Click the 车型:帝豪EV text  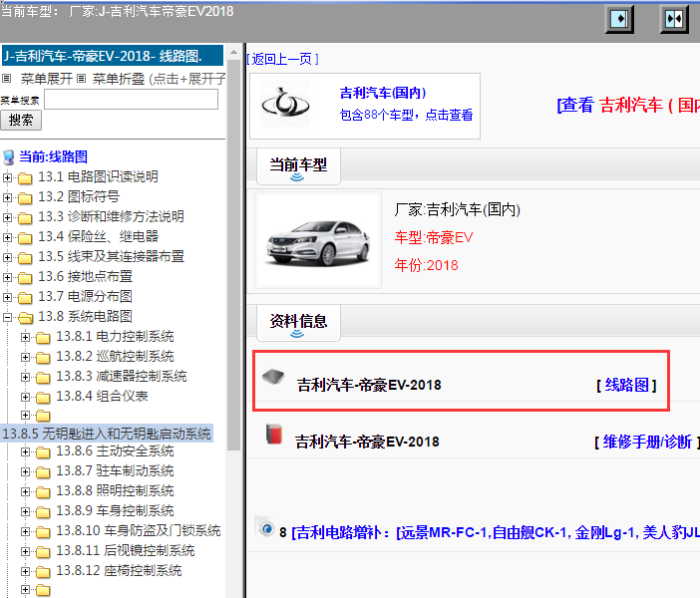tap(434, 237)
